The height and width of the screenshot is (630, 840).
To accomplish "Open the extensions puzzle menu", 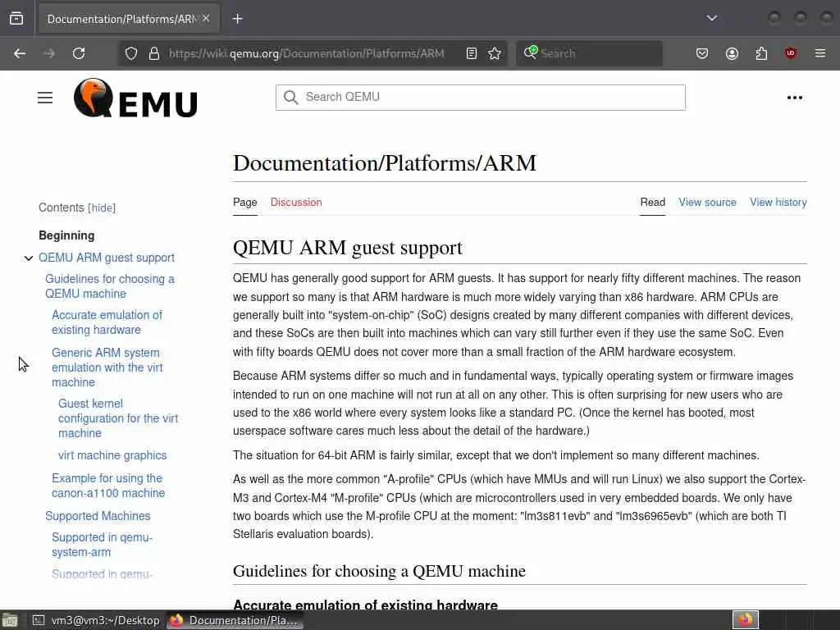I will point(761,53).
